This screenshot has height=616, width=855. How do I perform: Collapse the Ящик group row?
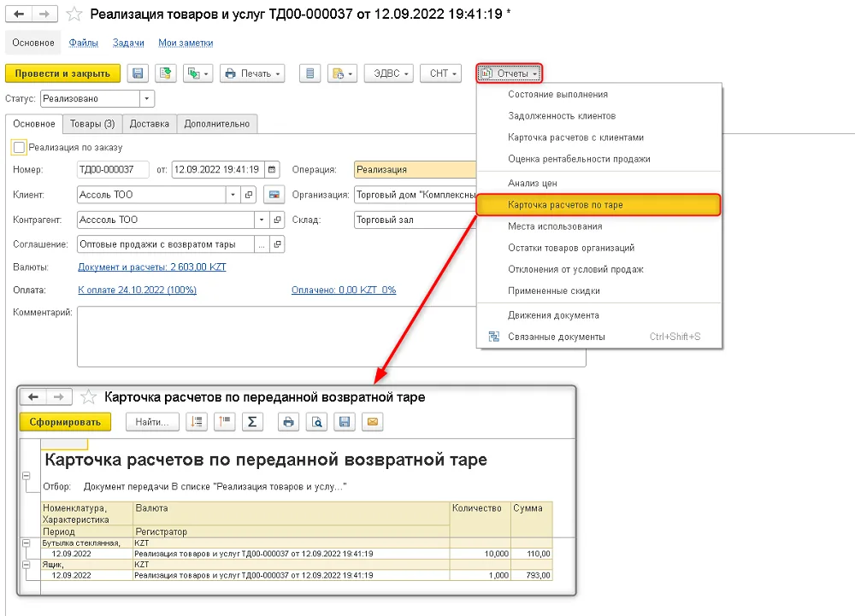[x=27, y=565]
